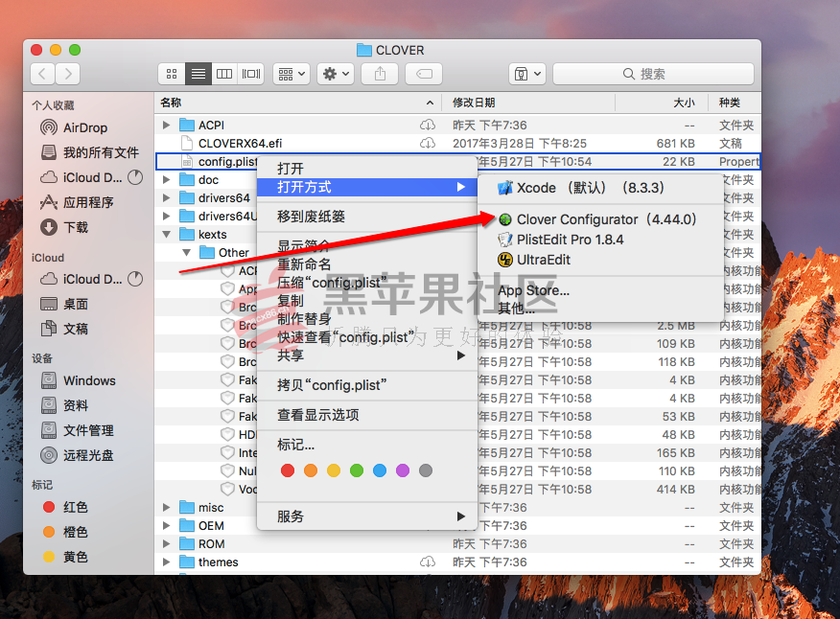The height and width of the screenshot is (619, 840).
Task: Sort by the 修改日期 column header
Action: point(528,103)
